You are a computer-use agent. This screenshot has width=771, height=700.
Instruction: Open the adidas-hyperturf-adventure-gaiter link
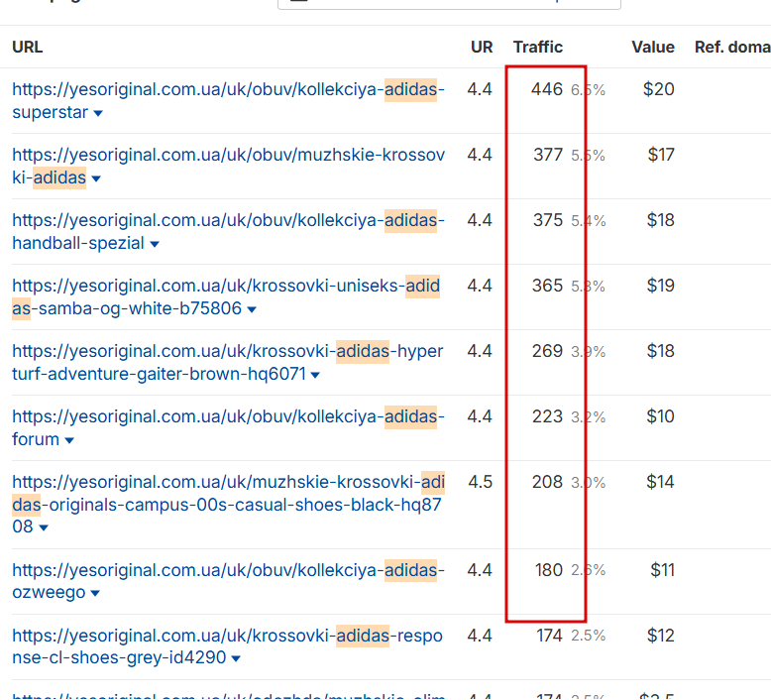(x=228, y=362)
